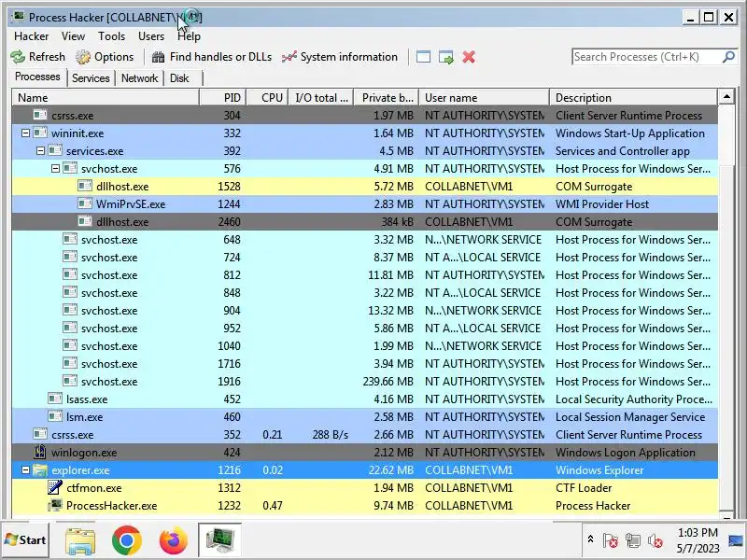The height and width of the screenshot is (560, 747).
Task: Open the View menu
Action: click(73, 36)
